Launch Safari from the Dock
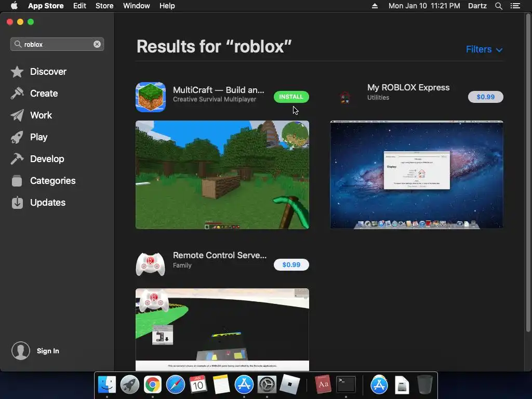Image resolution: width=532 pixels, height=399 pixels. pos(176,385)
